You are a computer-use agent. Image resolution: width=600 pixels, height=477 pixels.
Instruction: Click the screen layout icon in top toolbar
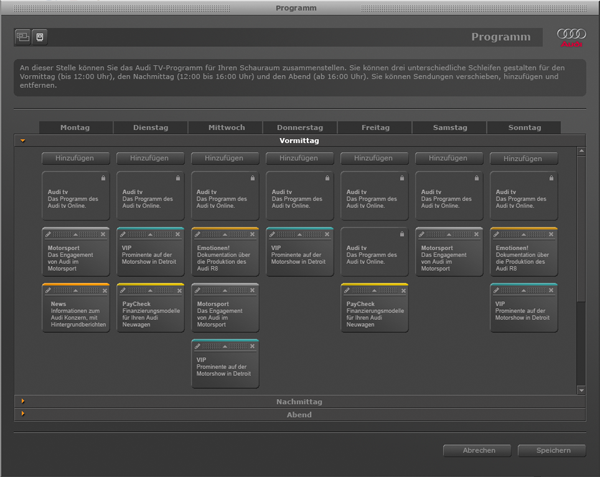23,37
